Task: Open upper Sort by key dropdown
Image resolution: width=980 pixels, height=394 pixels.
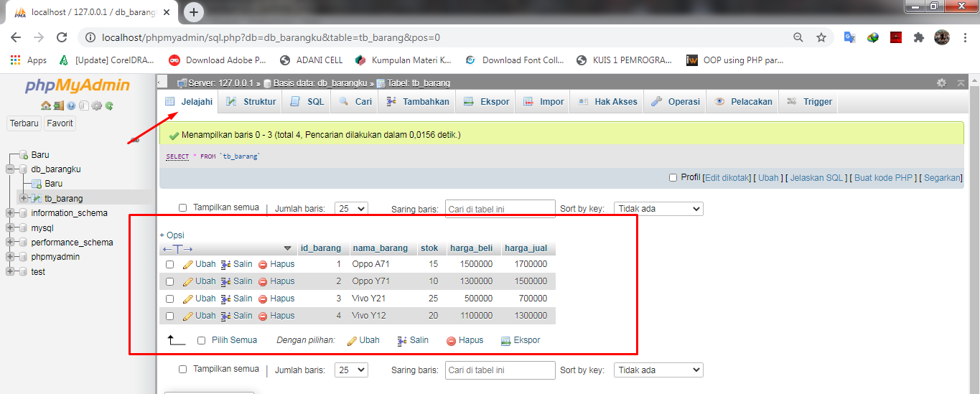Action: click(x=658, y=209)
